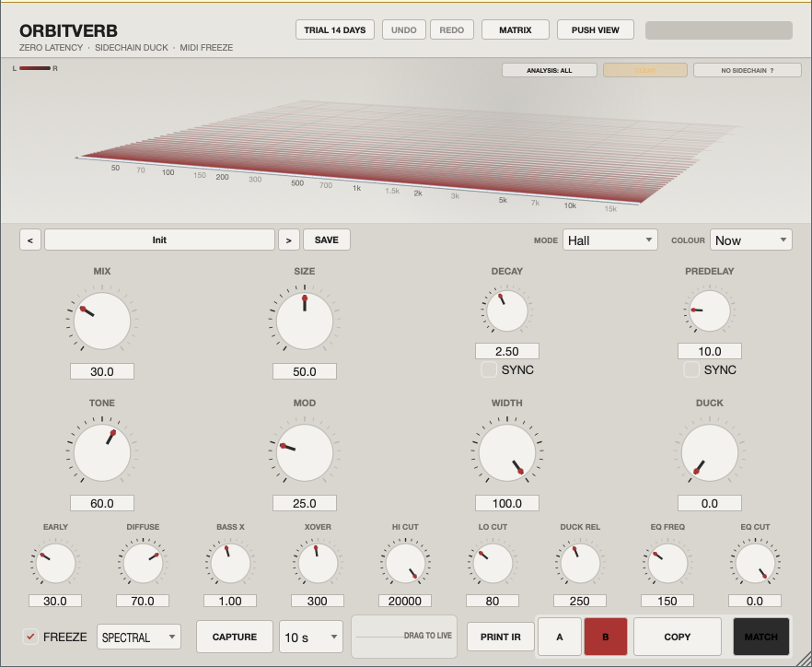Click the DUCK knob

(x=710, y=452)
